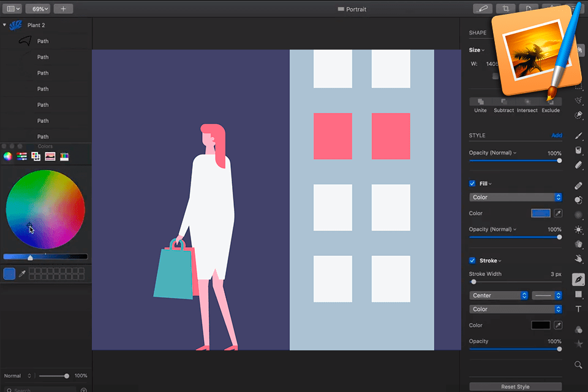Click the Exclude shapes icon
The width and height of the screenshot is (588, 392).
[550, 102]
